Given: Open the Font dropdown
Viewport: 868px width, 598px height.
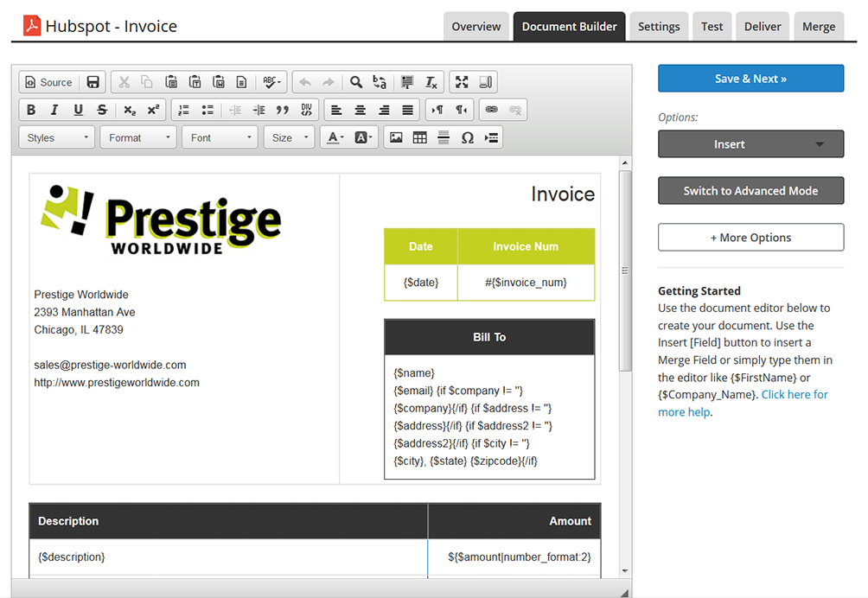Looking at the screenshot, I should [x=221, y=137].
